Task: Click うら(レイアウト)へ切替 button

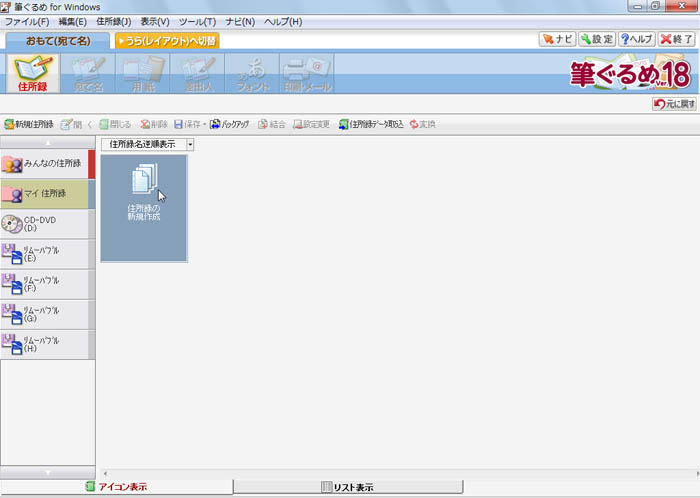Action: pyautogui.click(x=167, y=41)
